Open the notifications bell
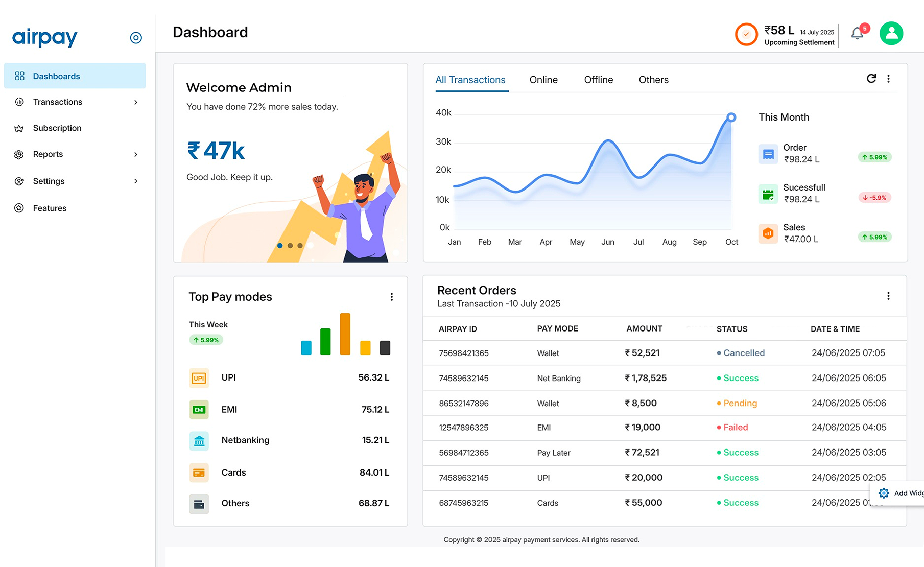Viewport: 924px width, 567px height. pyautogui.click(x=858, y=33)
